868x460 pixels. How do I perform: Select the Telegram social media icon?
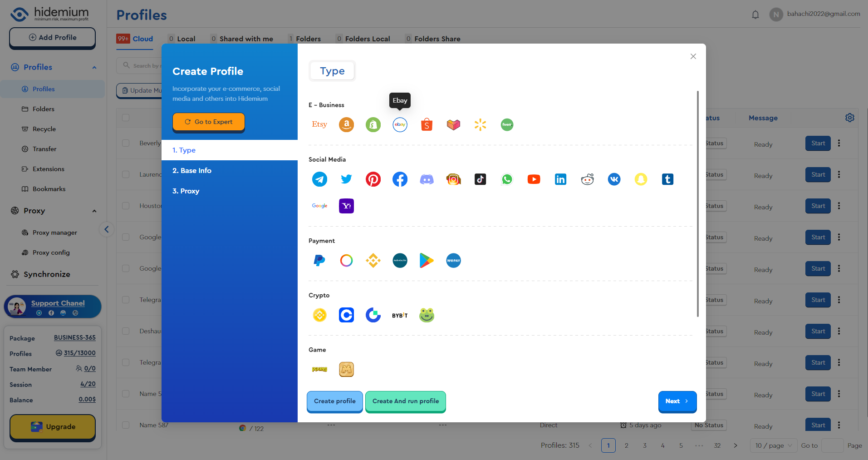(319, 179)
